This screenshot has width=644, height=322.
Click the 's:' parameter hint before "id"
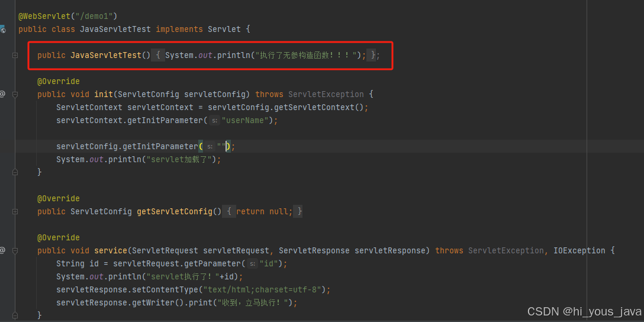coord(252,263)
